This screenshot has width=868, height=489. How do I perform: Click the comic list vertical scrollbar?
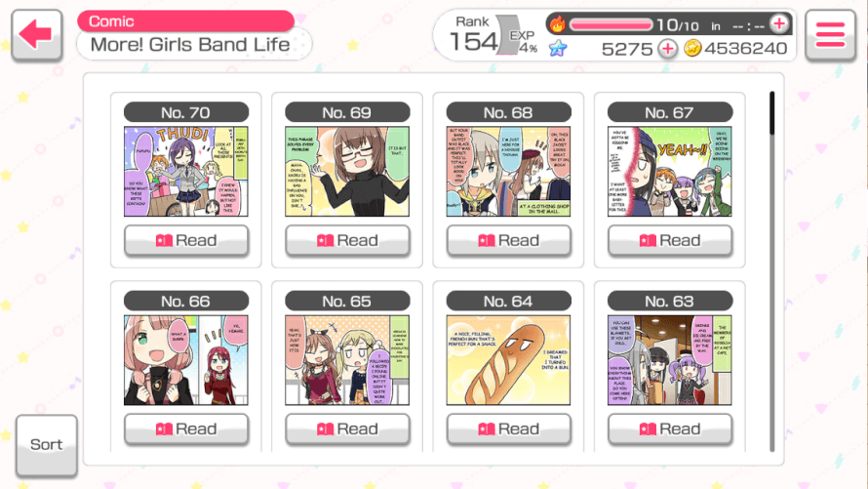[771, 271]
